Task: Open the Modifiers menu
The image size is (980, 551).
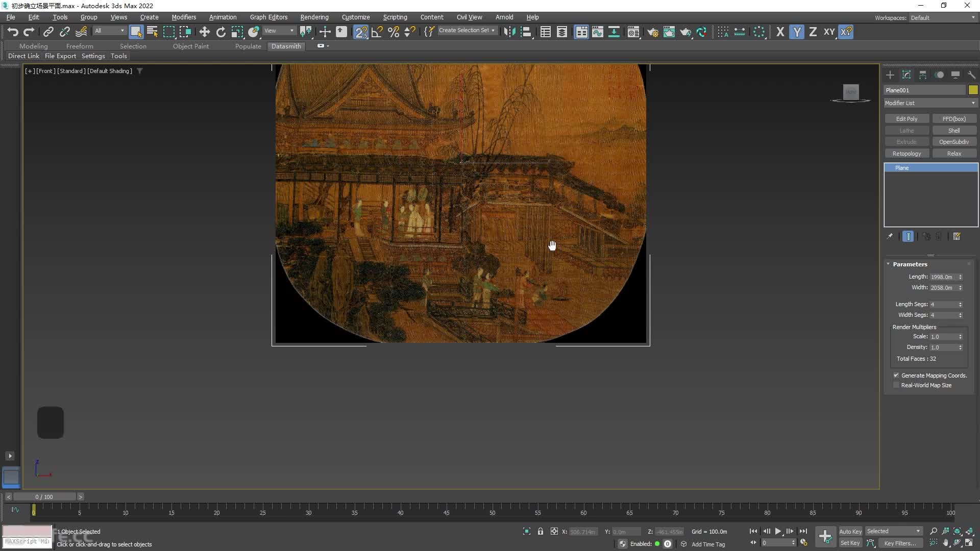Action: (184, 17)
